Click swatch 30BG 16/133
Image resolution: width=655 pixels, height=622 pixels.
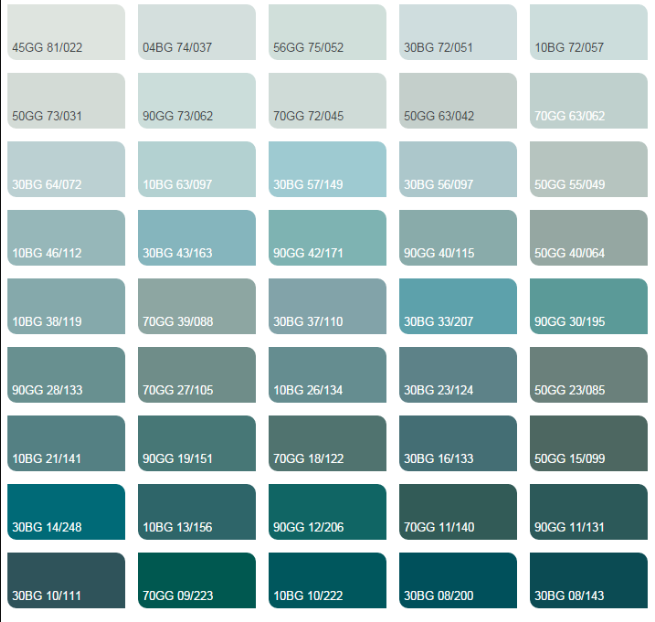click(458, 443)
